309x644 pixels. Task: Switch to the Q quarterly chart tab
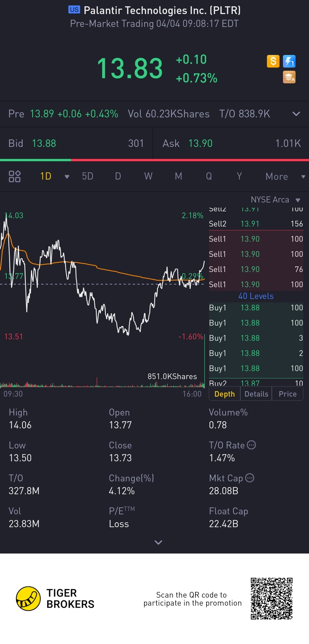tap(209, 176)
